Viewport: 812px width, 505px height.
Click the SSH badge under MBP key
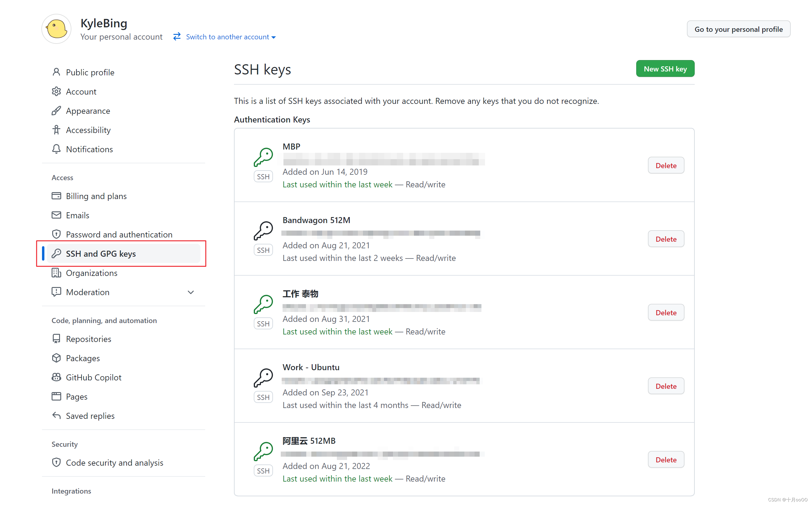point(263,176)
